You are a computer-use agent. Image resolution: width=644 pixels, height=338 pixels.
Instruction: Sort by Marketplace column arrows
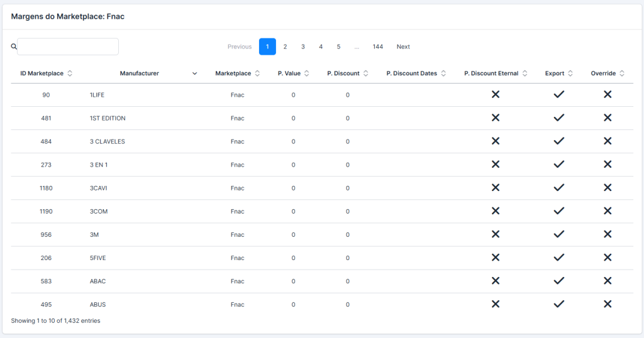click(x=257, y=74)
